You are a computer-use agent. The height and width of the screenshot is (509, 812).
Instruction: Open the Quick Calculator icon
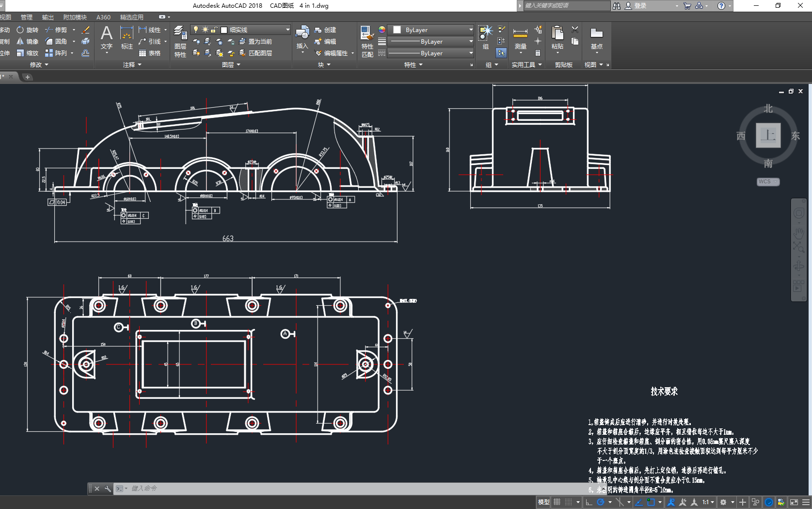pyautogui.click(x=538, y=53)
